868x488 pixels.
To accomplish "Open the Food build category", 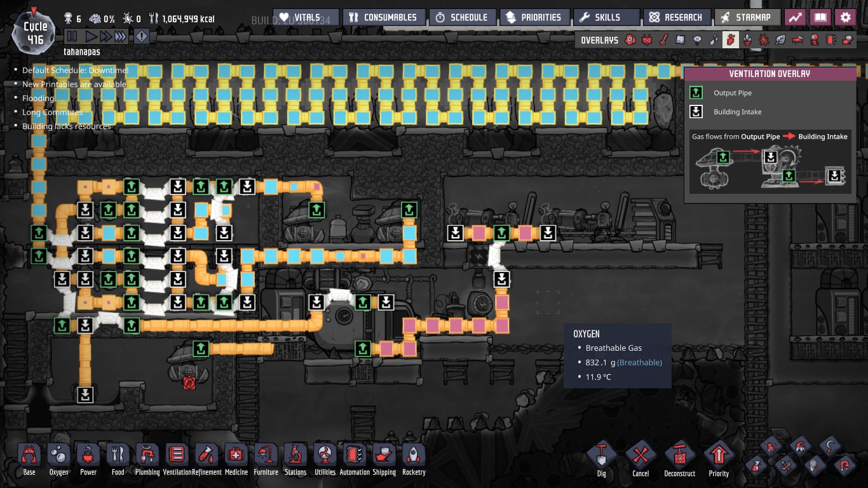I will coord(118,459).
